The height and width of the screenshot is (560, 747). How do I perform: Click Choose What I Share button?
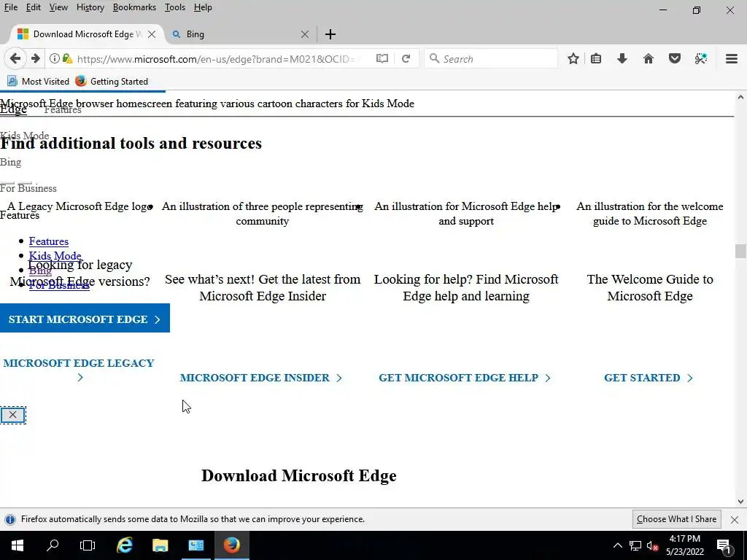pos(676,519)
